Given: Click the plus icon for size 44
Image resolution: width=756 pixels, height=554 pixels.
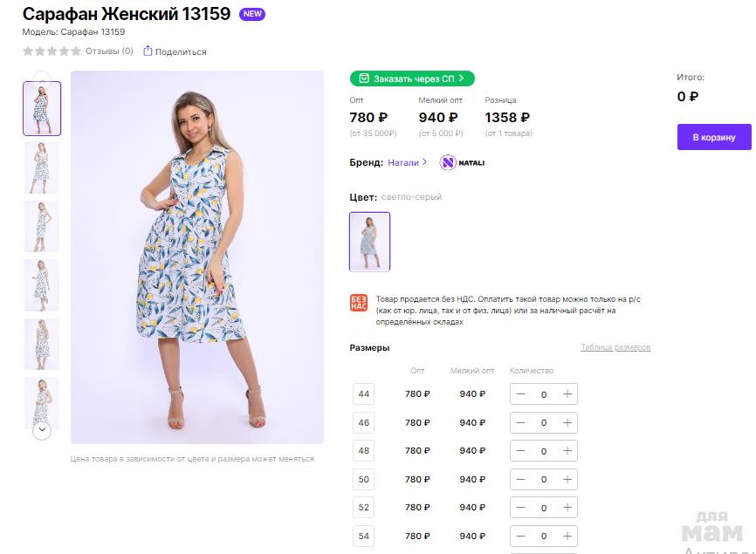Looking at the screenshot, I should (567, 394).
